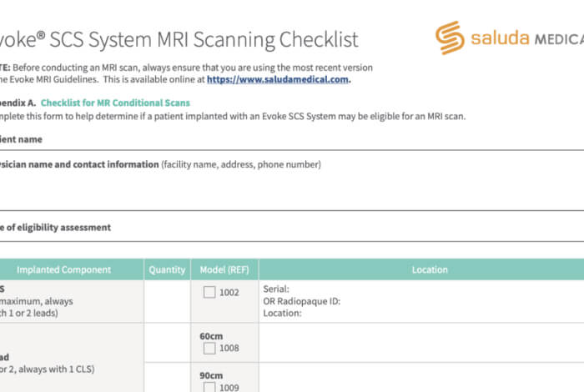Click the OR Radiopaque ID: entry
Image resolution: width=584 pixels, height=392 pixels.
[x=302, y=301]
